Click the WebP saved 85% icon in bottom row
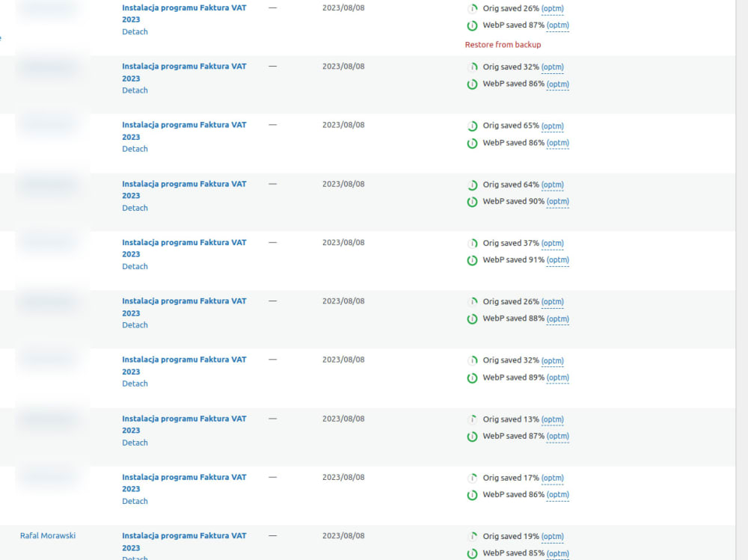Image resolution: width=748 pixels, height=560 pixels. (x=472, y=553)
